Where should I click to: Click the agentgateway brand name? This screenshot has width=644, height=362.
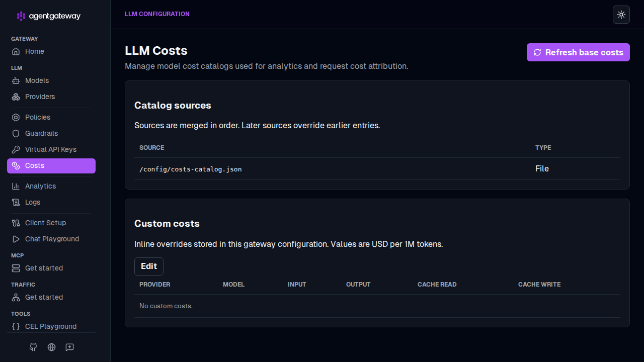[x=55, y=16]
